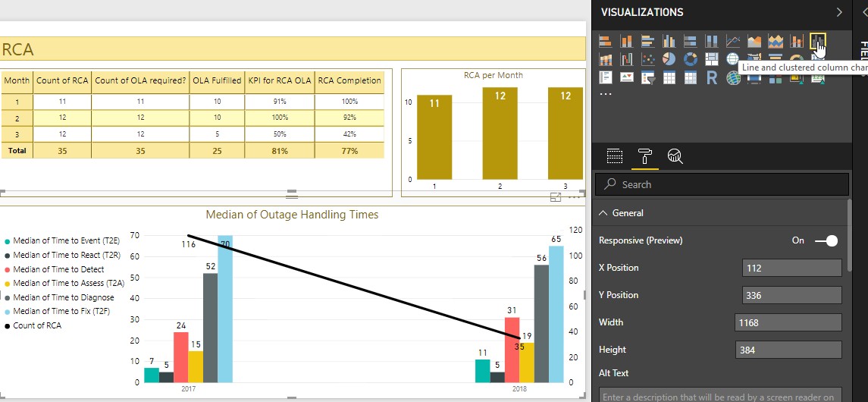Image resolution: width=868 pixels, height=402 pixels.
Task: Open more visuals ellipsis in Visualizations pane
Action: [x=606, y=94]
